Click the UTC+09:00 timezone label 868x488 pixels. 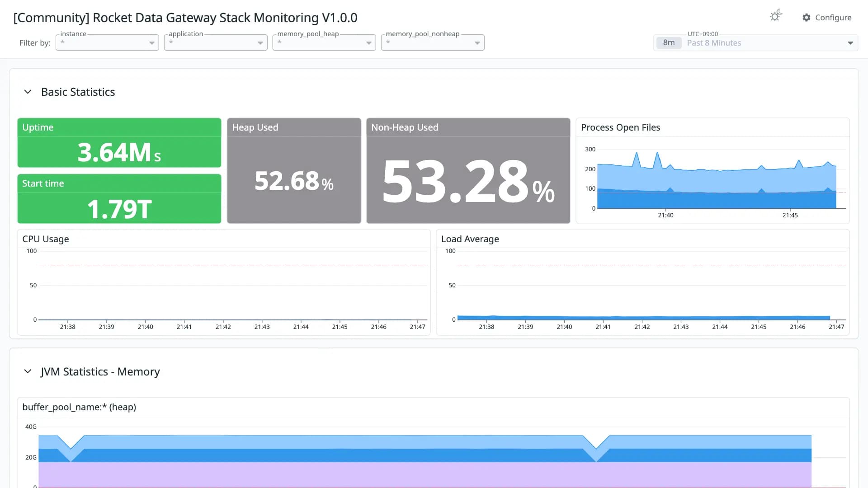(x=703, y=34)
